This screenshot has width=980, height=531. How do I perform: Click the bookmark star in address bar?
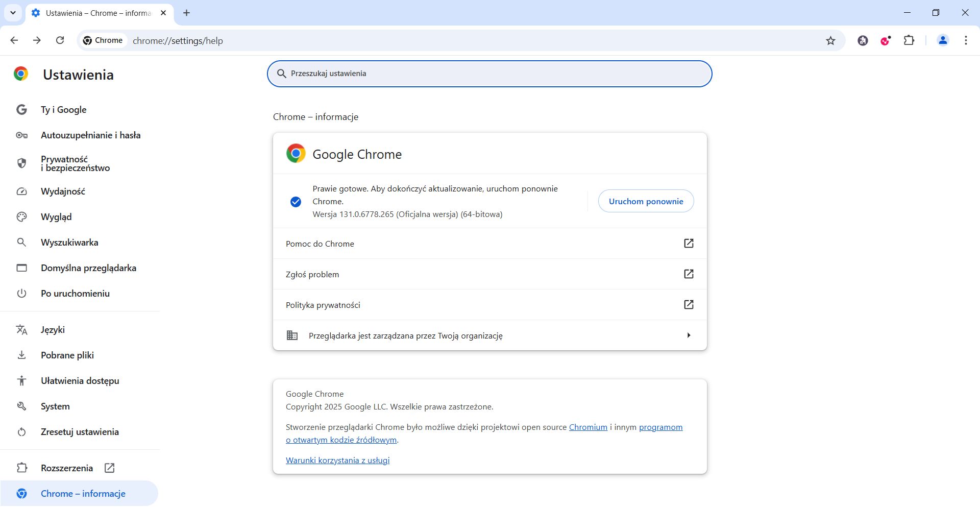point(831,40)
